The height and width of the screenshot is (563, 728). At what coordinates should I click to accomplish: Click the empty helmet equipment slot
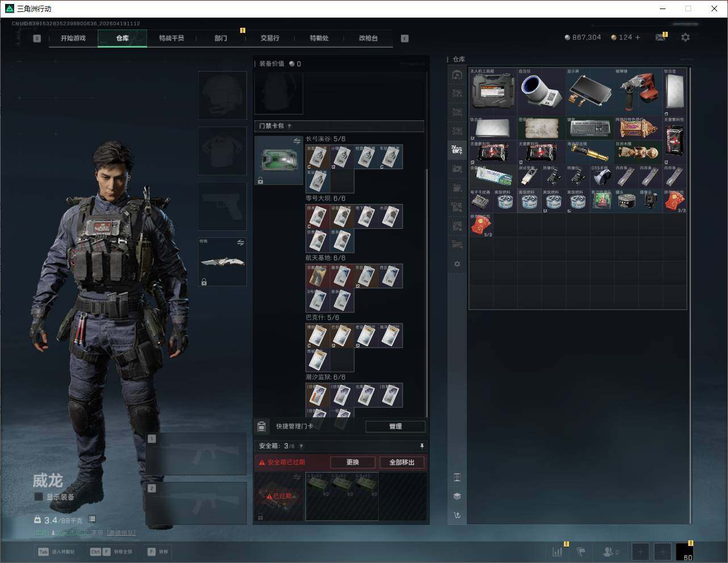pyautogui.click(x=222, y=95)
